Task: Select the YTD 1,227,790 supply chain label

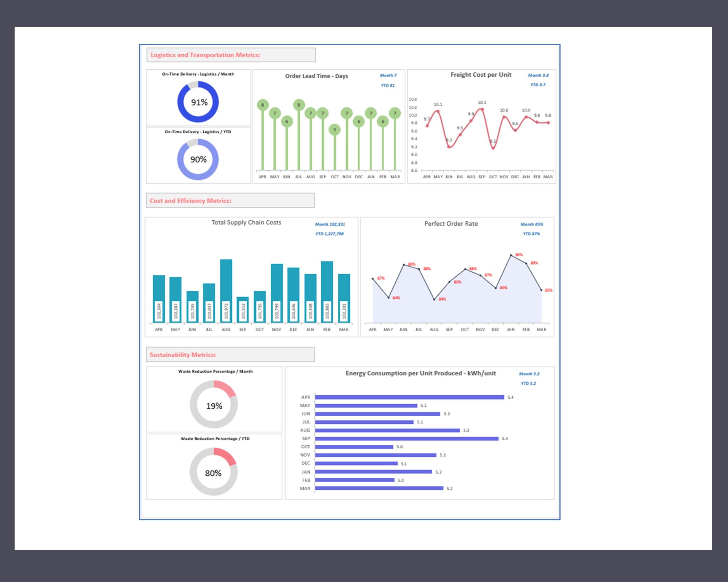Action: (330, 234)
